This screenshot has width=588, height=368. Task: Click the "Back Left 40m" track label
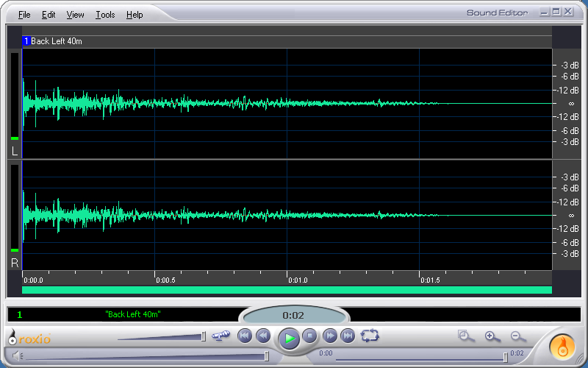pyautogui.click(x=56, y=41)
